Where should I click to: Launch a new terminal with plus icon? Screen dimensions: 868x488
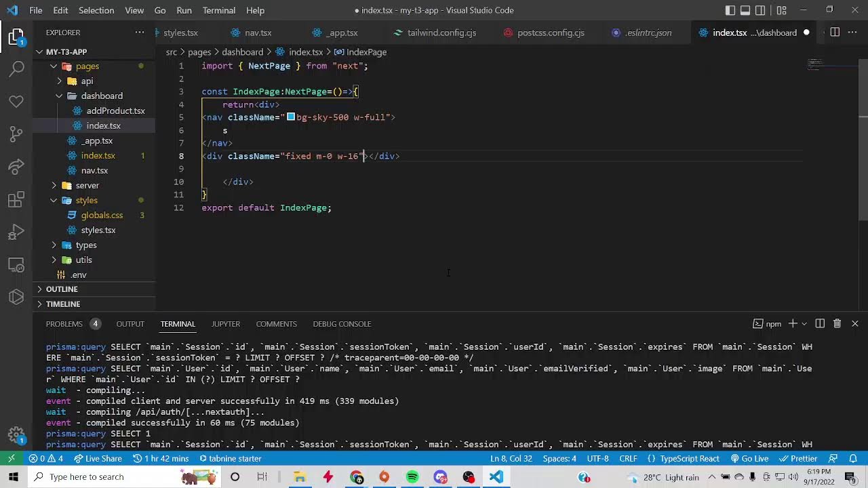(793, 324)
